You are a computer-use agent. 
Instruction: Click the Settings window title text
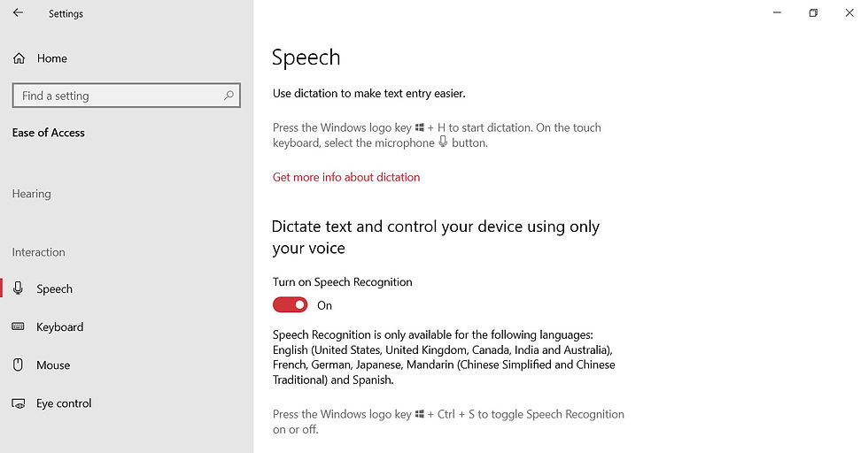(66, 14)
